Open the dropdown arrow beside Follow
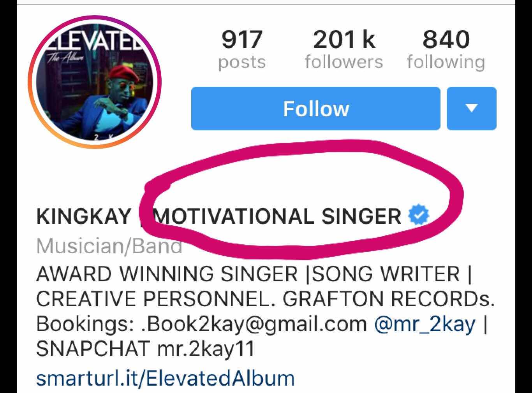The height and width of the screenshot is (393, 532). (x=471, y=109)
